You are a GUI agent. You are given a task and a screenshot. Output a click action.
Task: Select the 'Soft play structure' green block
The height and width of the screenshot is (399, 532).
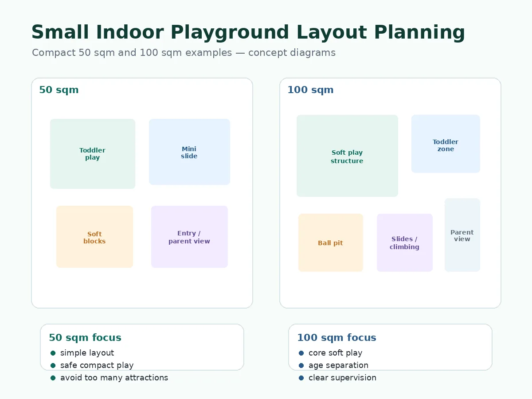tap(347, 156)
